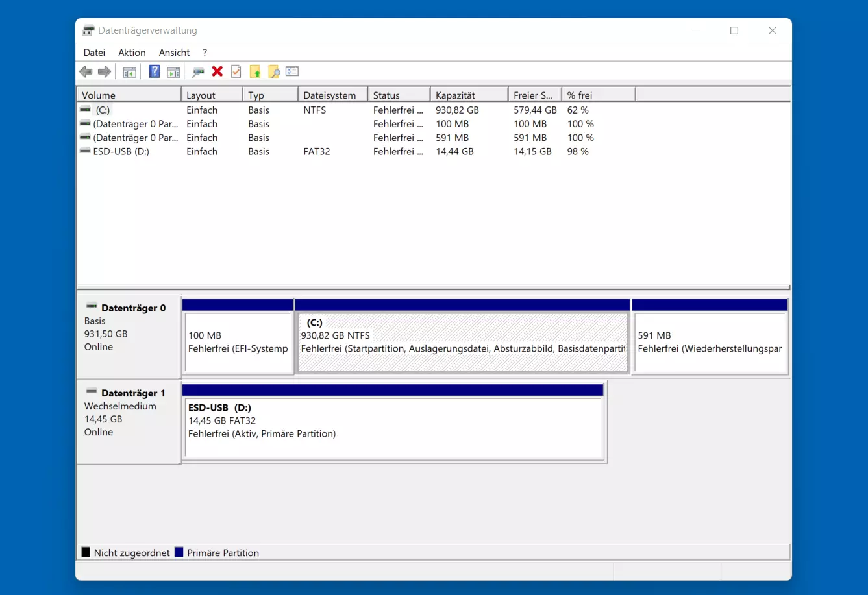The image size is (868, 595).
Task: Click the black Nicht zugeordnet legend swatch
Action: (86, 552)
